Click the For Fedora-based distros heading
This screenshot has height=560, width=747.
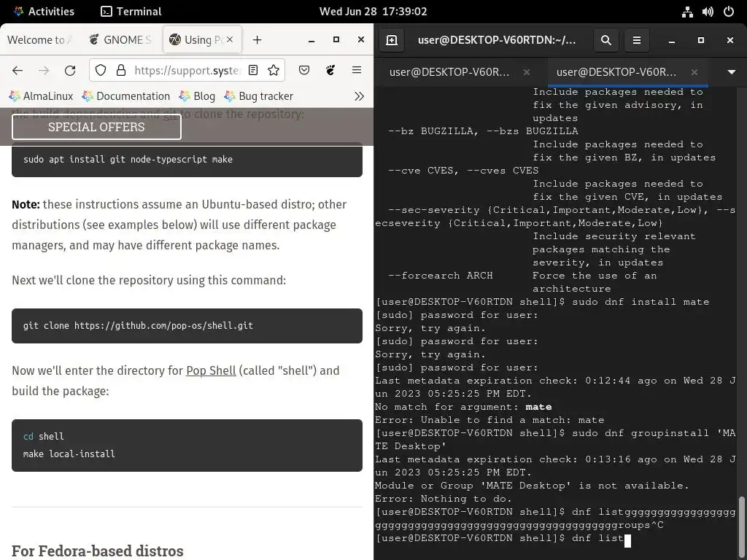(x=98, y=551)
